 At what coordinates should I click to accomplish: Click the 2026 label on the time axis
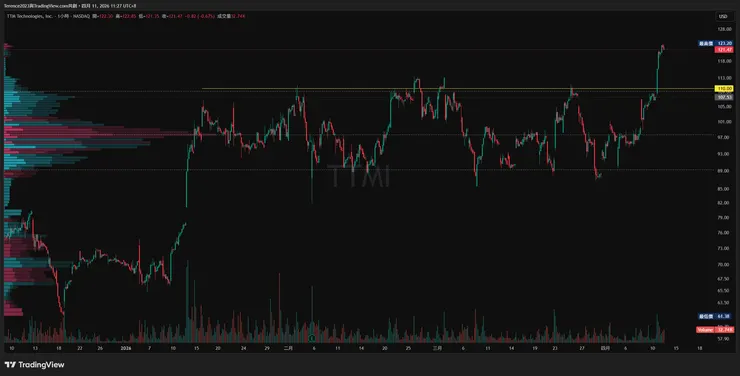(126, 348)
